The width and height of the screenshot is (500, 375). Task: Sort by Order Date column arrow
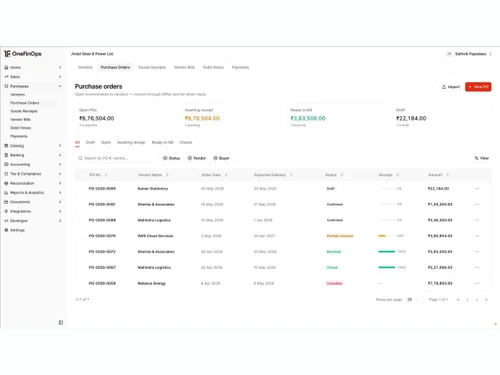pyautogui.click(x=226, y=175)
